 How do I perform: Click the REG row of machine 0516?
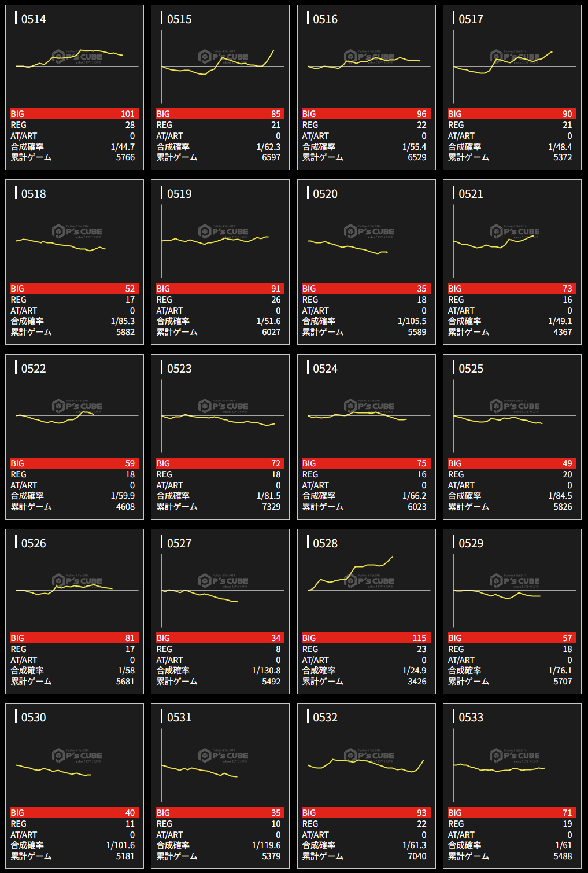(x=366, y=125)
